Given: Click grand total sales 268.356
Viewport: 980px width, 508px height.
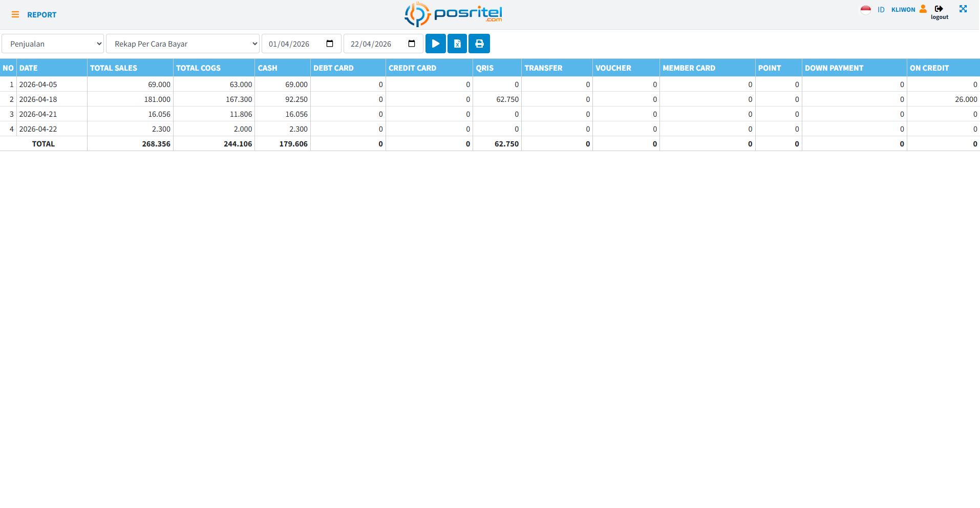Looking at the screenshot, I should pos(156,144).
